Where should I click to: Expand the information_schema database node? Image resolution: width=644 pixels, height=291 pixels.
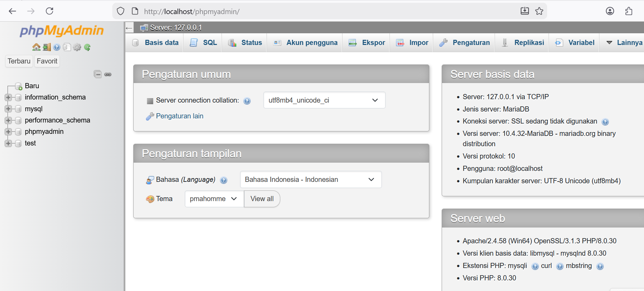[x=8, y=97]
